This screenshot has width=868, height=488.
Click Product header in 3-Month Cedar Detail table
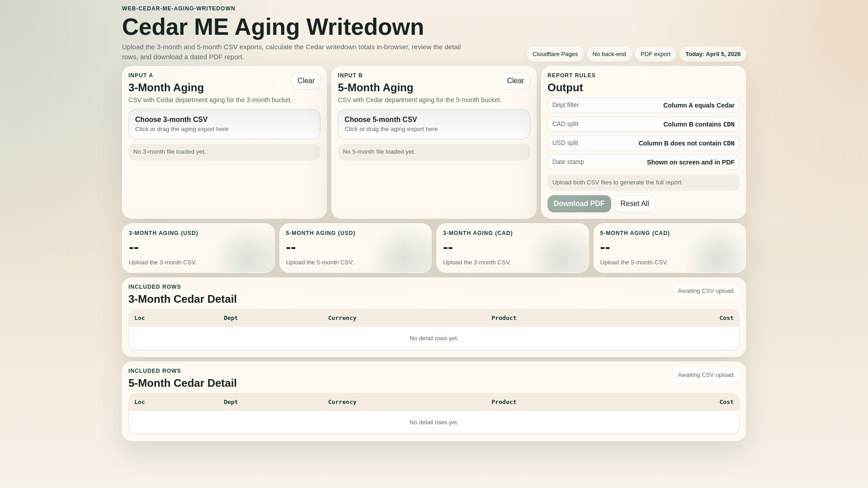[x=504, y=318]
